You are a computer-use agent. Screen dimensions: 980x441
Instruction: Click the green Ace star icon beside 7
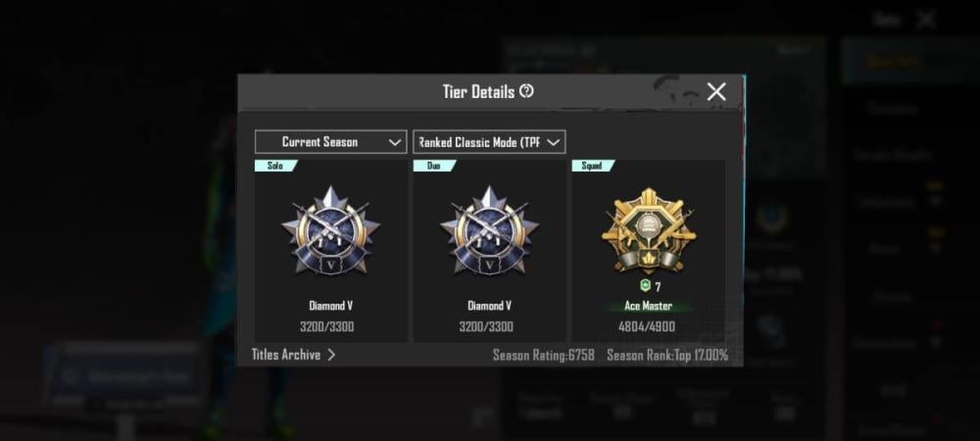[646, 286]
